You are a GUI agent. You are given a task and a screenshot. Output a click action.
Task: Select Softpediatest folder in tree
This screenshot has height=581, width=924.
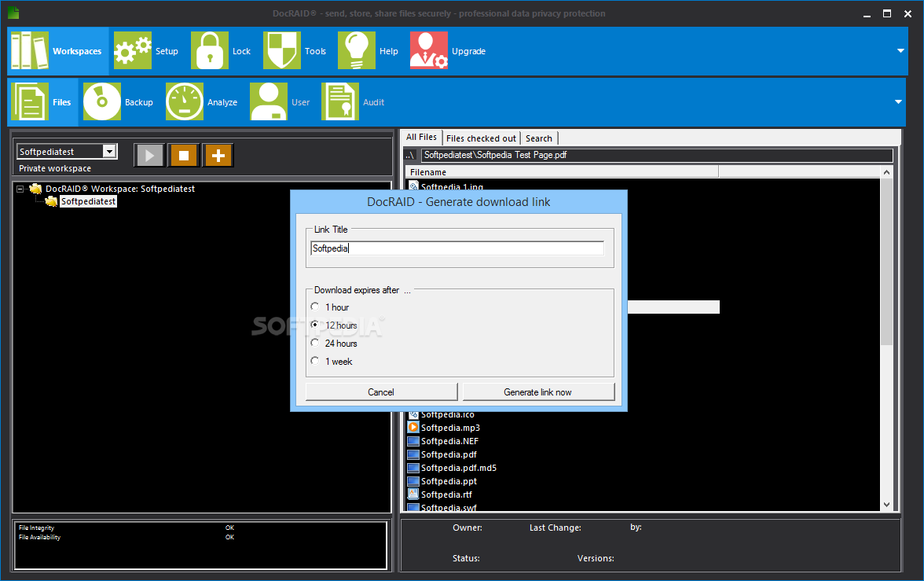pyautogui.click(x=88, y=202)
